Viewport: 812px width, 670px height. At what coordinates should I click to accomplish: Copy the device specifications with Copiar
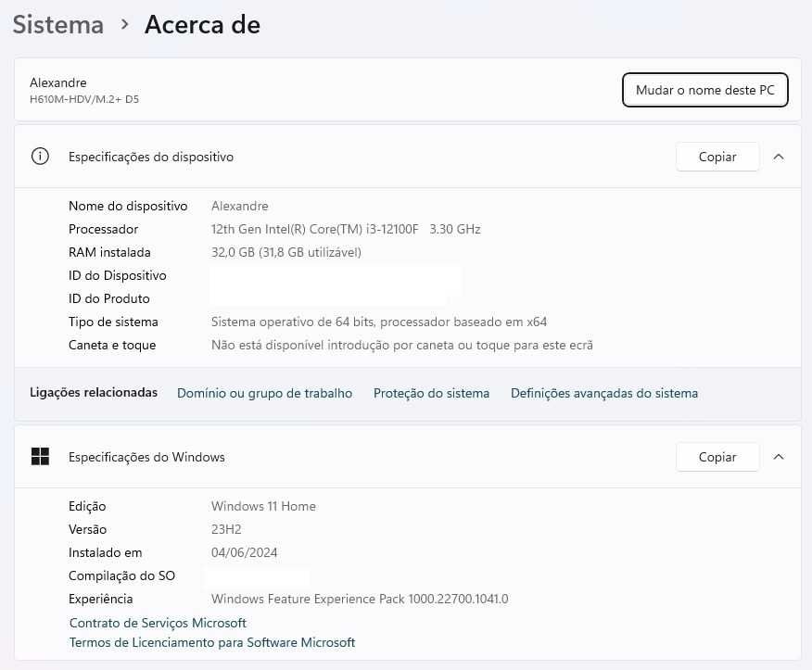tap(717, 157)
